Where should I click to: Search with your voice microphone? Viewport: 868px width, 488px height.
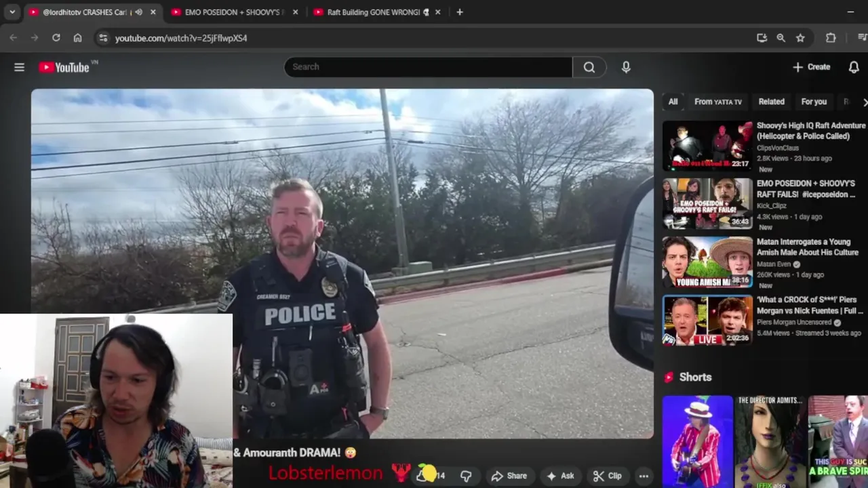point(626,66)
